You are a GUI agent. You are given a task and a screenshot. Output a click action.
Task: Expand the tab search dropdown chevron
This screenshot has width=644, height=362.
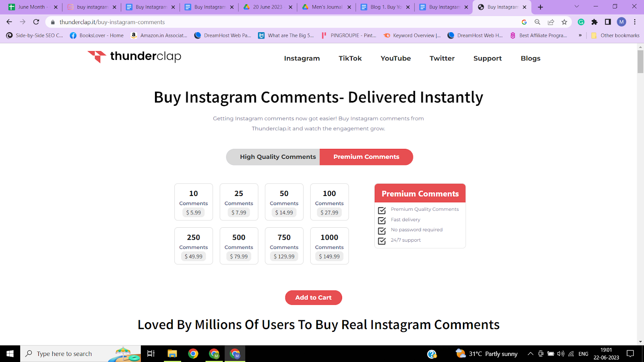[576, 6]
